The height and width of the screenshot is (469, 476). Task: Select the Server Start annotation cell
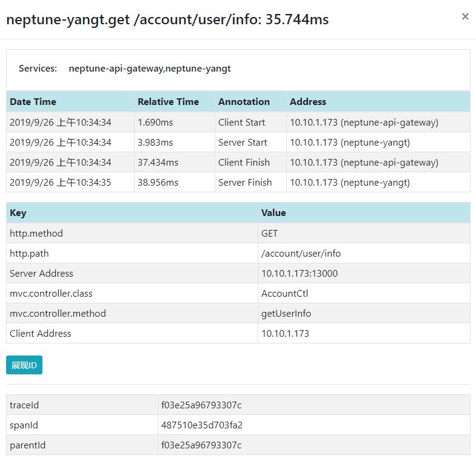coord(243,143)
